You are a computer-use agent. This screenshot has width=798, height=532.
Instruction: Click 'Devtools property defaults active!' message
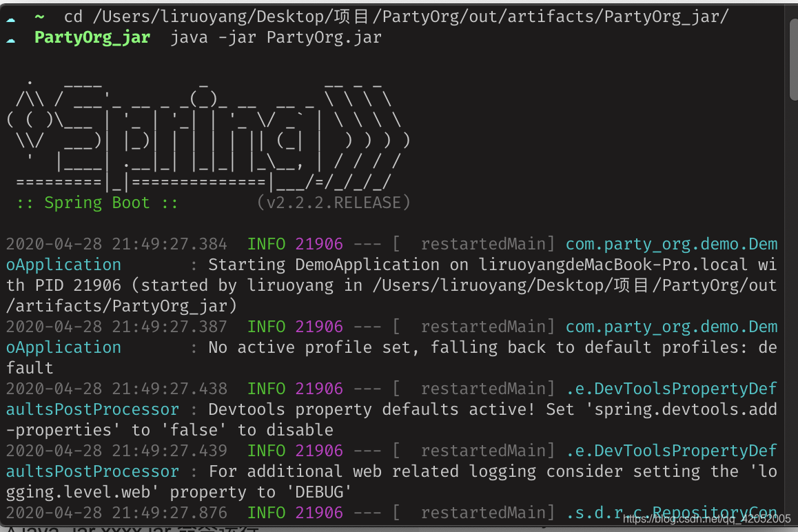[x=371, y=410]
